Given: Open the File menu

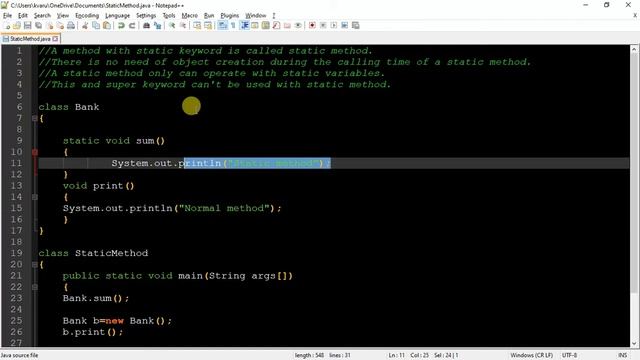Looking at the screenshot, I should tap(7, 16).
